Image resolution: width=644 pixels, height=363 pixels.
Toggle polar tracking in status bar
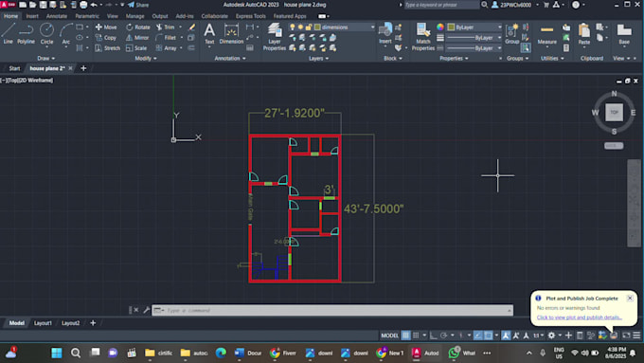pos(443,336)
